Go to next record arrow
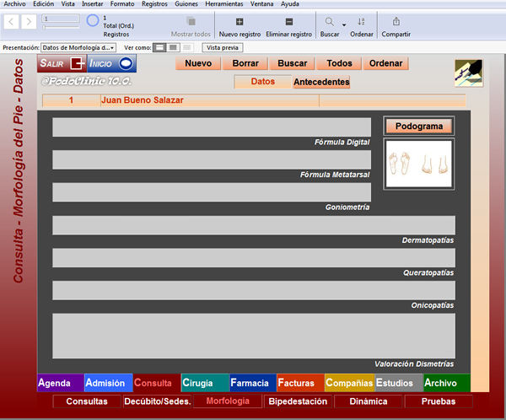This screenshot has width=506, height=420. point(29,22)
